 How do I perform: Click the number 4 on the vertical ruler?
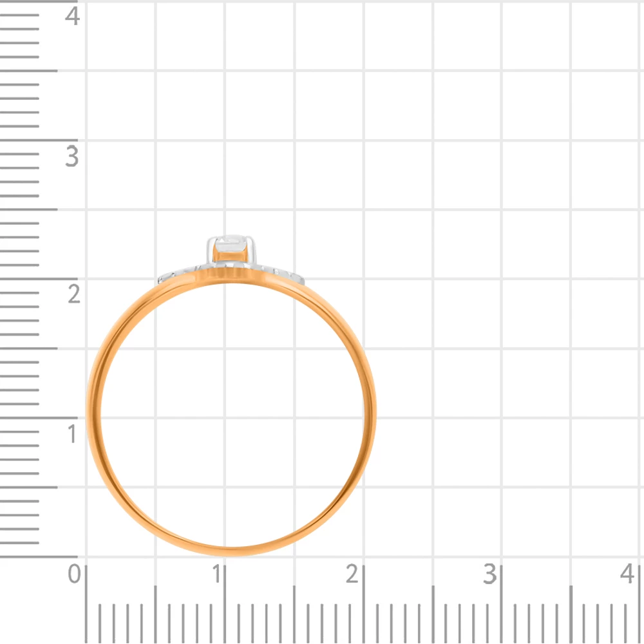(x=72, y=16)
